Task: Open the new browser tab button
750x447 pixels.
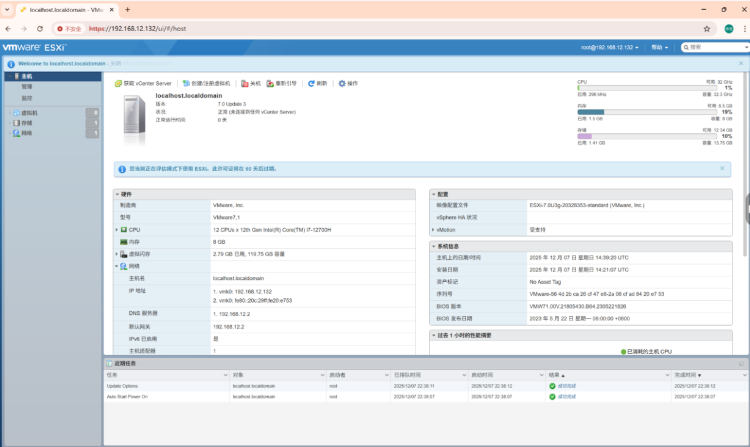Action: (127, 10)
